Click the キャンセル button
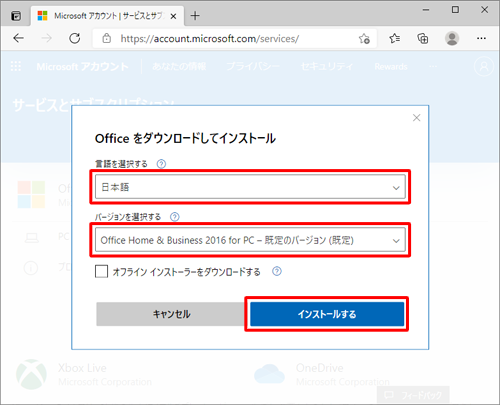Screen dimensions: 500x405 [x=171, y=314]
